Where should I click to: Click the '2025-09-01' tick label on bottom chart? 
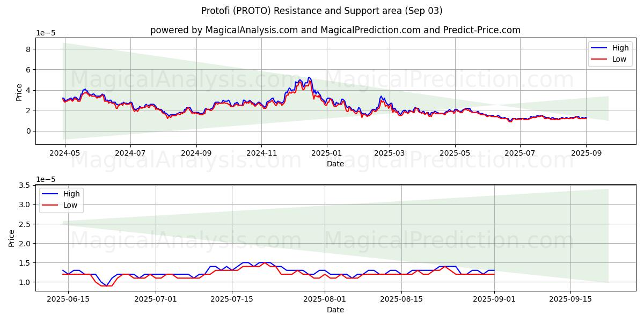coord(494,299)
